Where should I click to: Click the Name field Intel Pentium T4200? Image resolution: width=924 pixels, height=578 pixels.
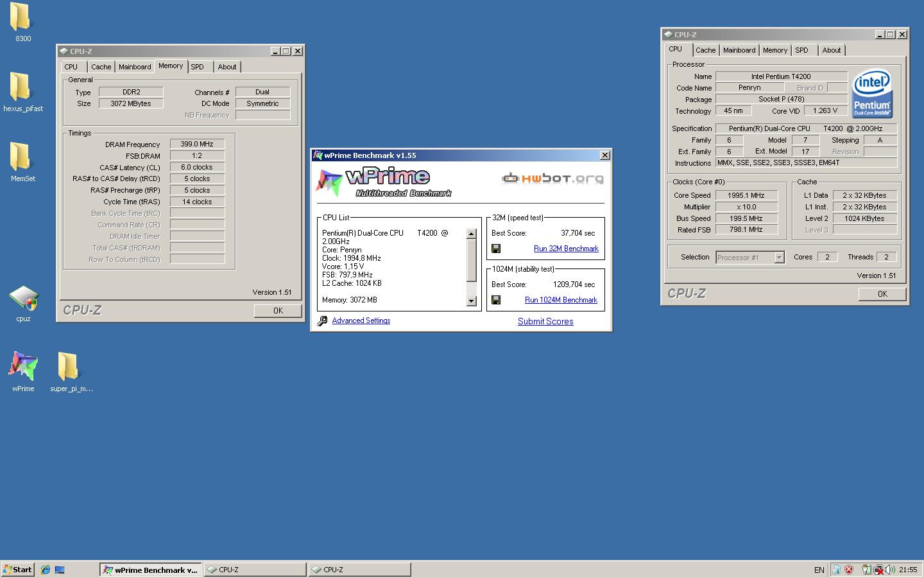[781, 76]
